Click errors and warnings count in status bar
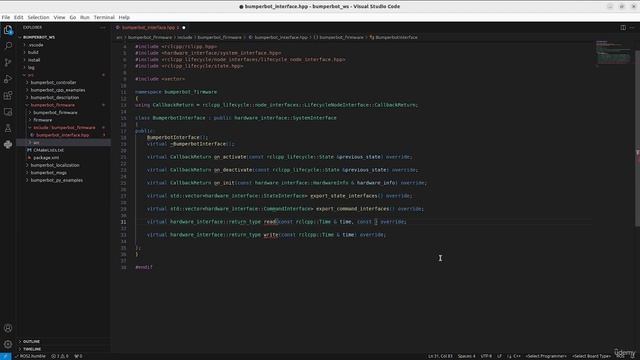Viewport: 640px width, 360px height. click(x=60, y=356)
